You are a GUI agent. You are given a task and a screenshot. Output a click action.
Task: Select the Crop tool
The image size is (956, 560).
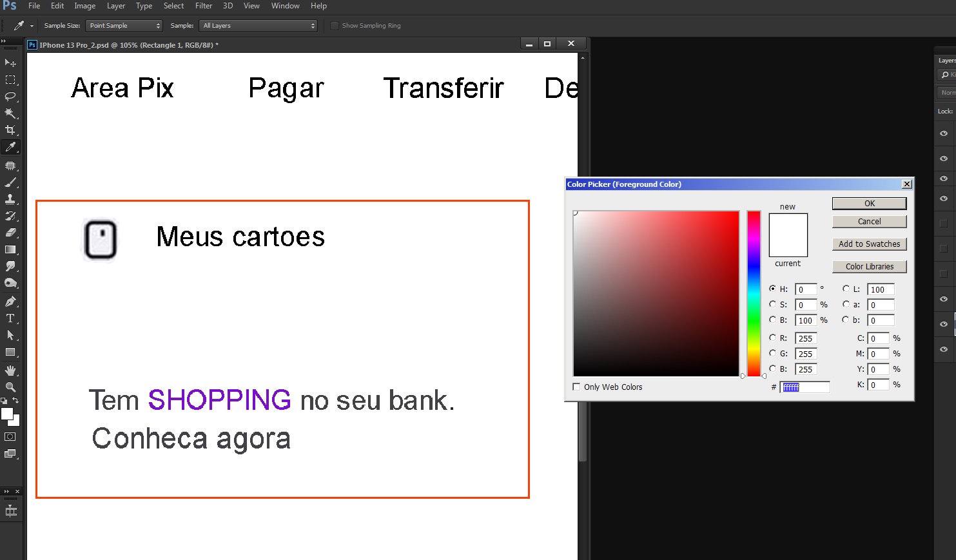coord(10,130)
